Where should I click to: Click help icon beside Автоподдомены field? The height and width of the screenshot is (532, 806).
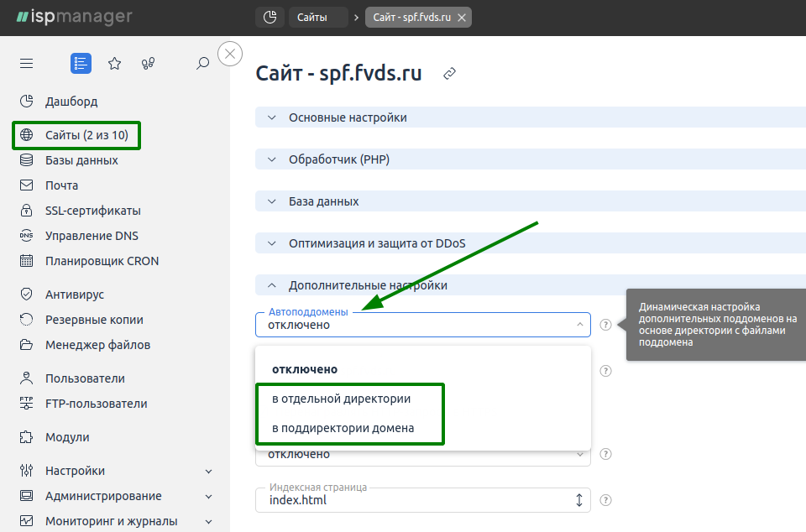606,325
